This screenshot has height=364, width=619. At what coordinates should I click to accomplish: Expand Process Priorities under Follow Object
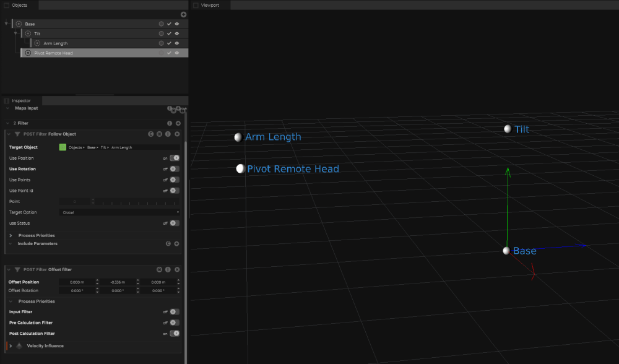tap(11, 236)
